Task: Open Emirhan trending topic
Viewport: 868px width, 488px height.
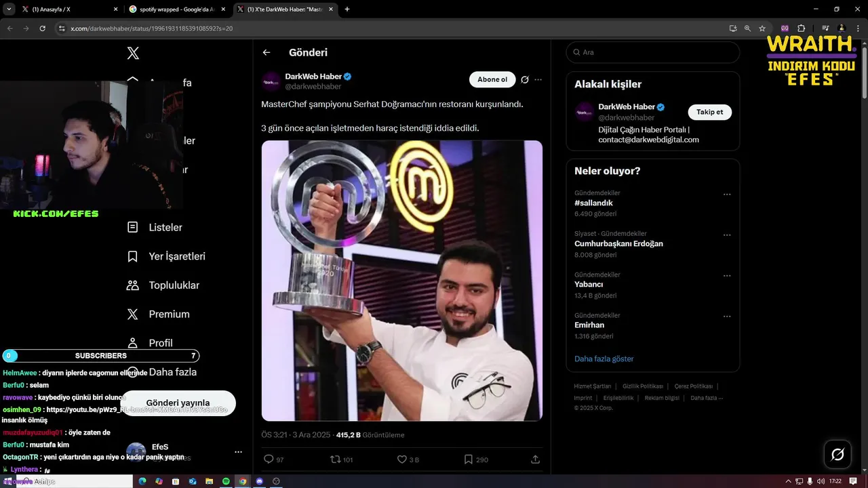Action: [589, 325]
